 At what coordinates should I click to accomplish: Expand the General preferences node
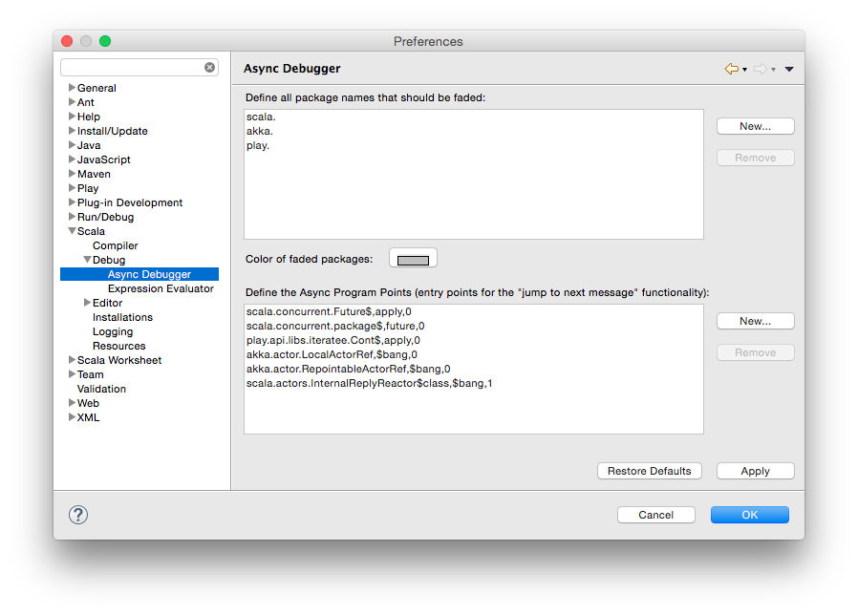(72, 88)
